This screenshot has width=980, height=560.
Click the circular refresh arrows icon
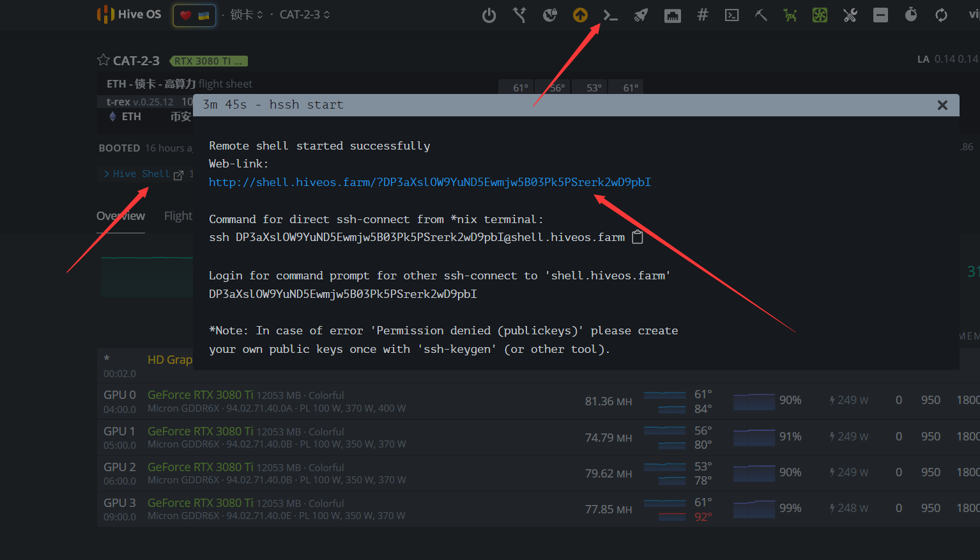pyautogui.click(x=941, y=15)
